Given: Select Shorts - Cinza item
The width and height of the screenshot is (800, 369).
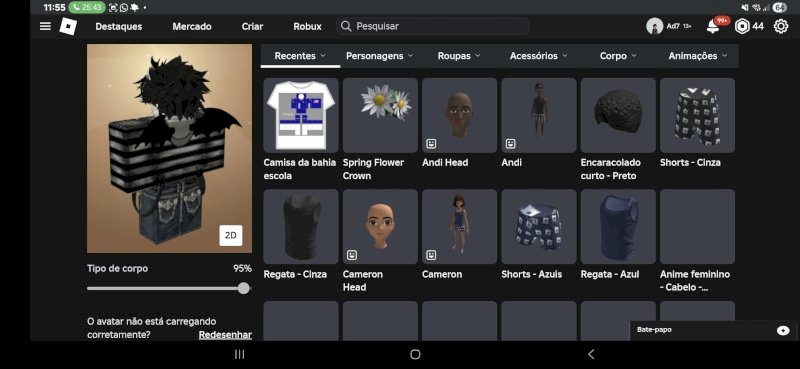Looking at the screenshot, I should click(x=697, y=115).
